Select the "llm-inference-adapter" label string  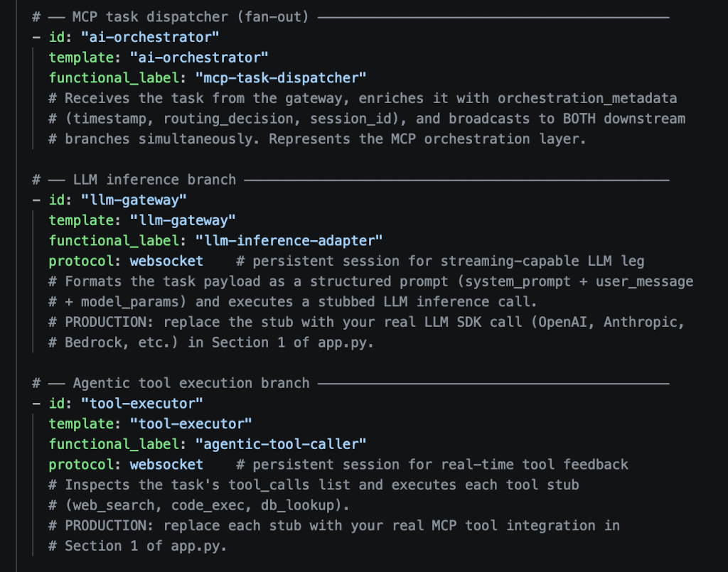click(289, 241)
